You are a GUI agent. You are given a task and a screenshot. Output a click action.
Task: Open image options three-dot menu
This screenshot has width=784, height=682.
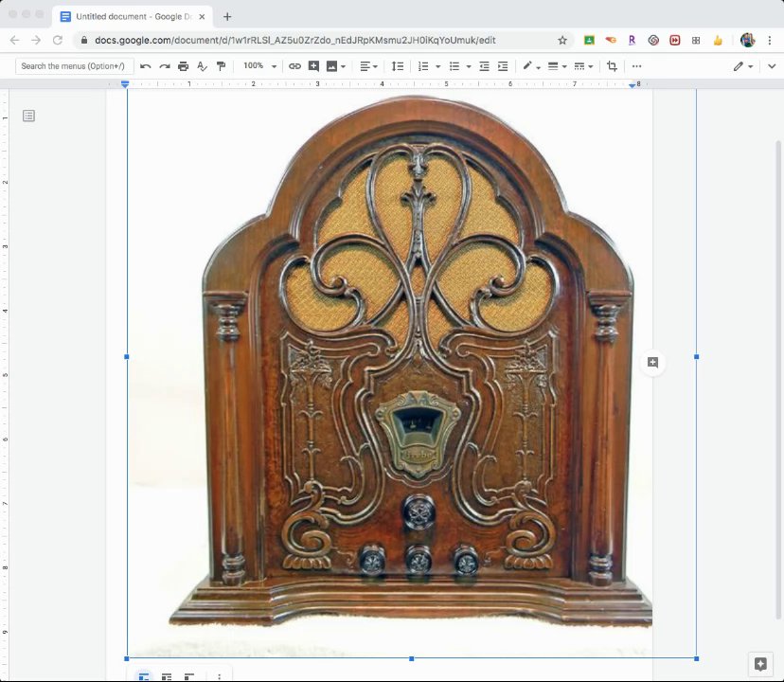pos(219,676)
